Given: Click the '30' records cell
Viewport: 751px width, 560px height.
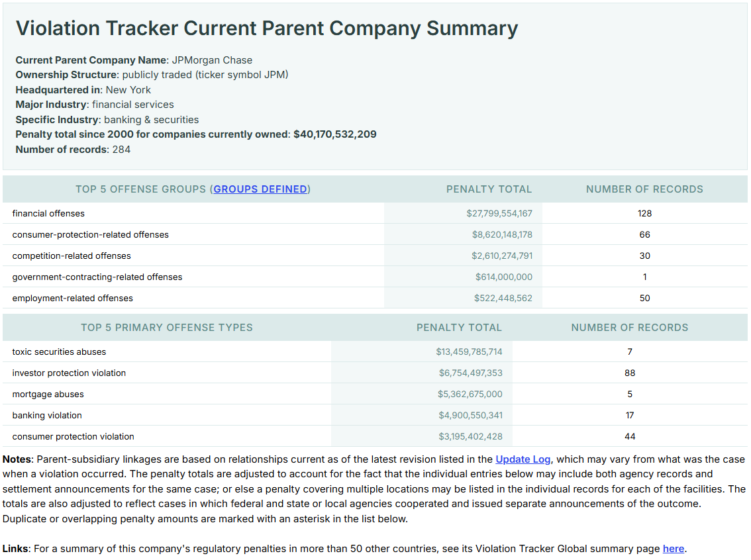Looking at the screenshot, I should (644, 256).
